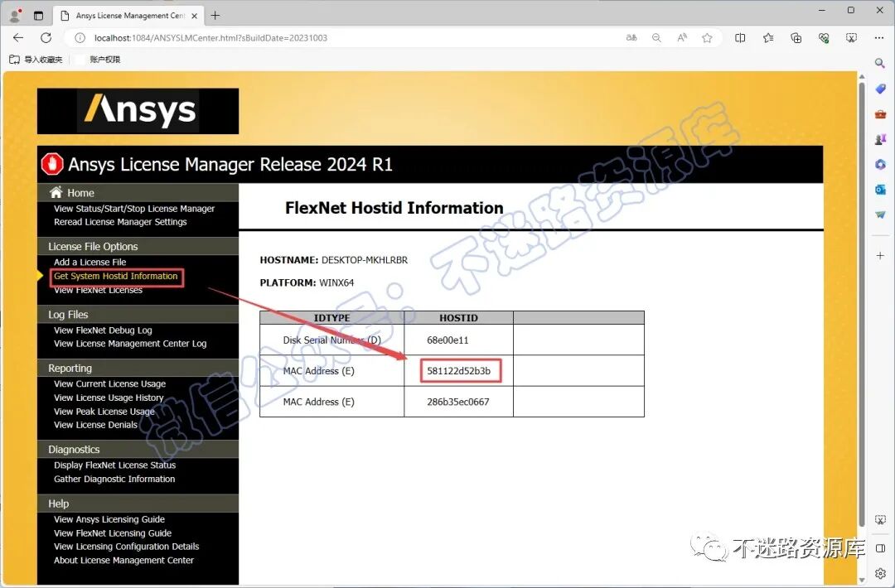Open View Status/Start/Stop License Manager
Viewport: 895px width, 588px height.
[x=134, y=209]
